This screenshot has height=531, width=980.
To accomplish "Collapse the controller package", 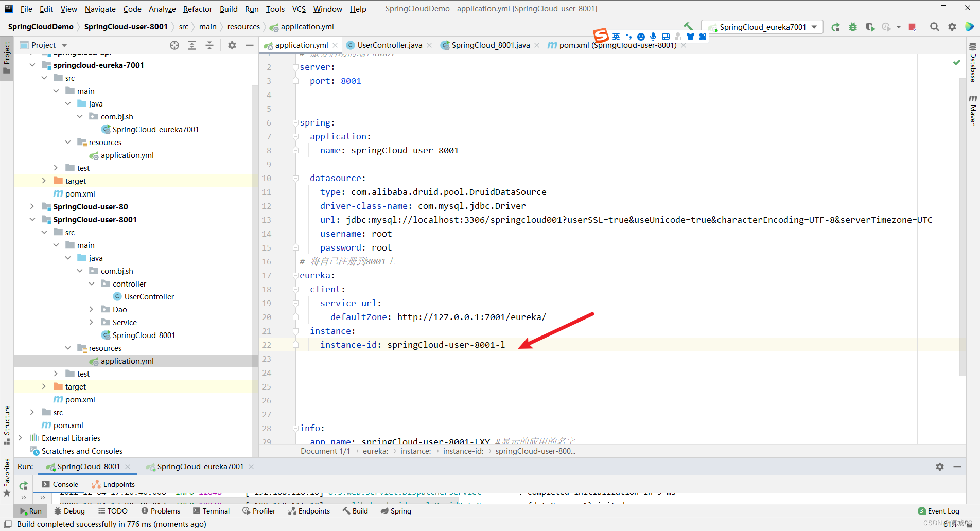I will (x=92, y=284).
